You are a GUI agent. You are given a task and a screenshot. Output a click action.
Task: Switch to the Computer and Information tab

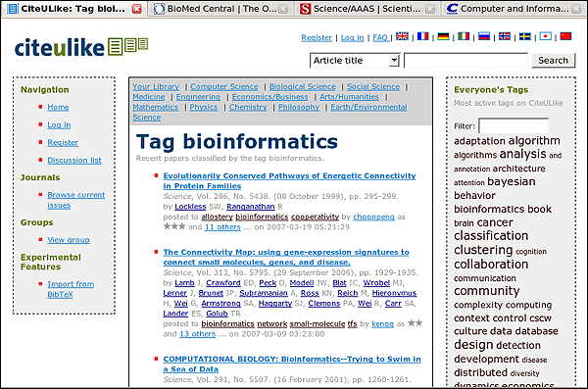514,9
